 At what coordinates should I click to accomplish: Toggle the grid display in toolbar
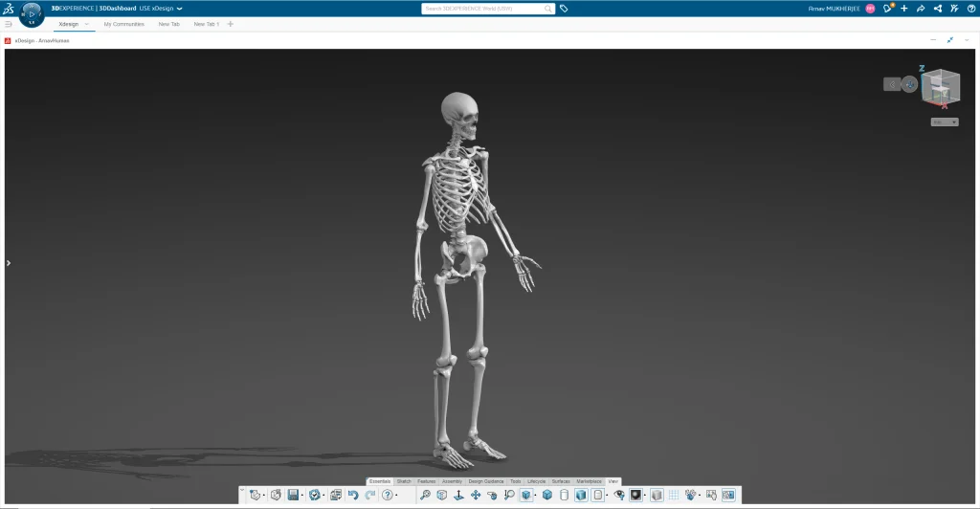[x=673, y=495]
